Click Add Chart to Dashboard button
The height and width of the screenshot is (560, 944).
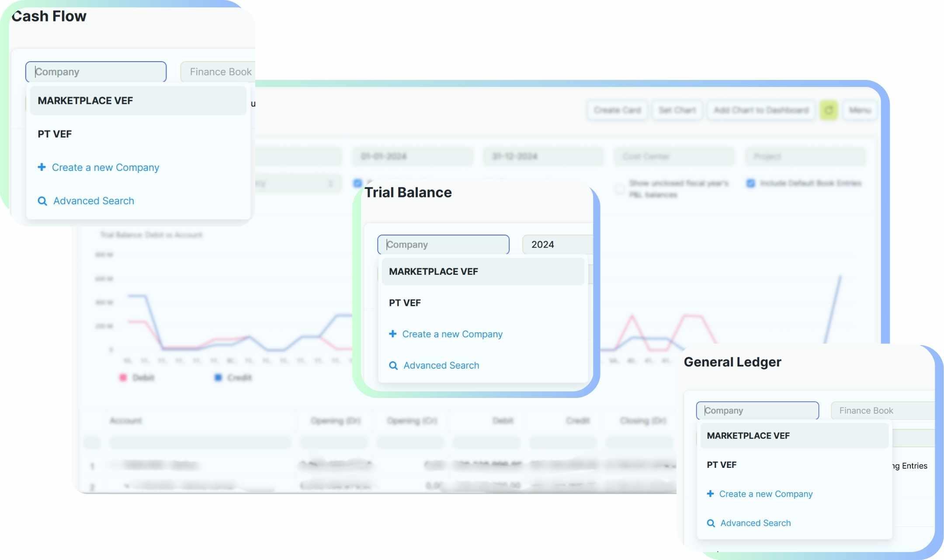[x=761, y=110]
